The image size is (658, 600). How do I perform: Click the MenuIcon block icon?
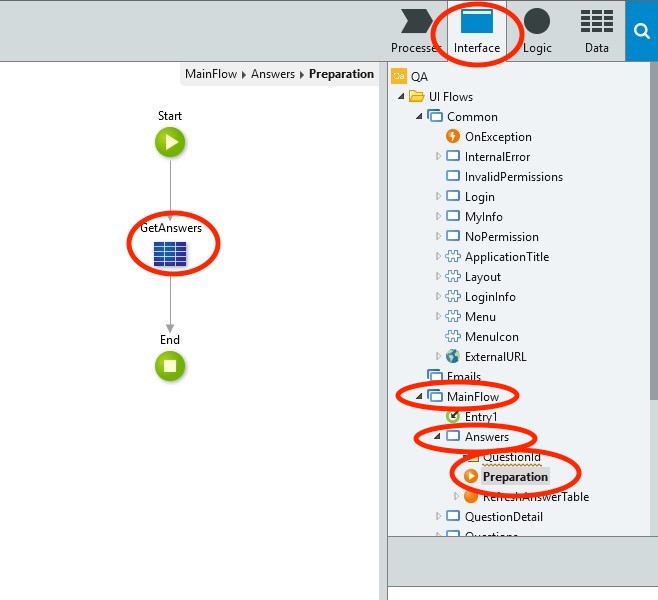click(x=453, y=336)
